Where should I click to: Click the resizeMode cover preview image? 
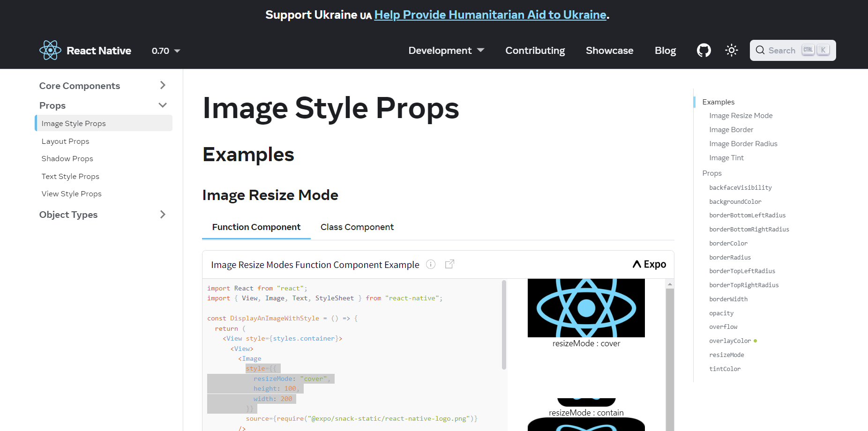point(586,308)
